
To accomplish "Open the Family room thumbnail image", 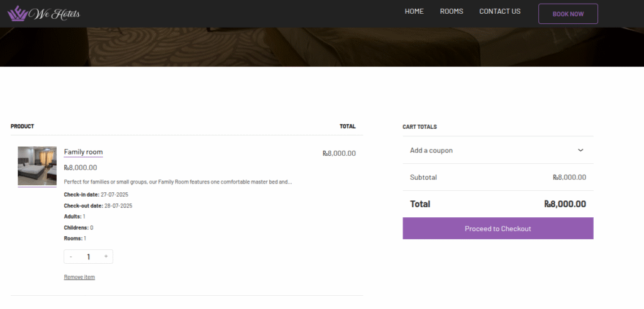I will pyautogui.click(x=37, y=165).
